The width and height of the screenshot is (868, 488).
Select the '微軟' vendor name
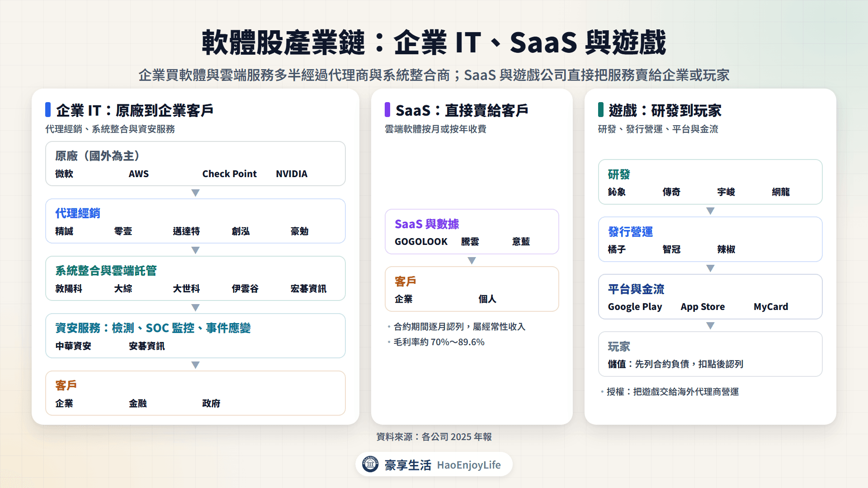[x=64, y=174]
